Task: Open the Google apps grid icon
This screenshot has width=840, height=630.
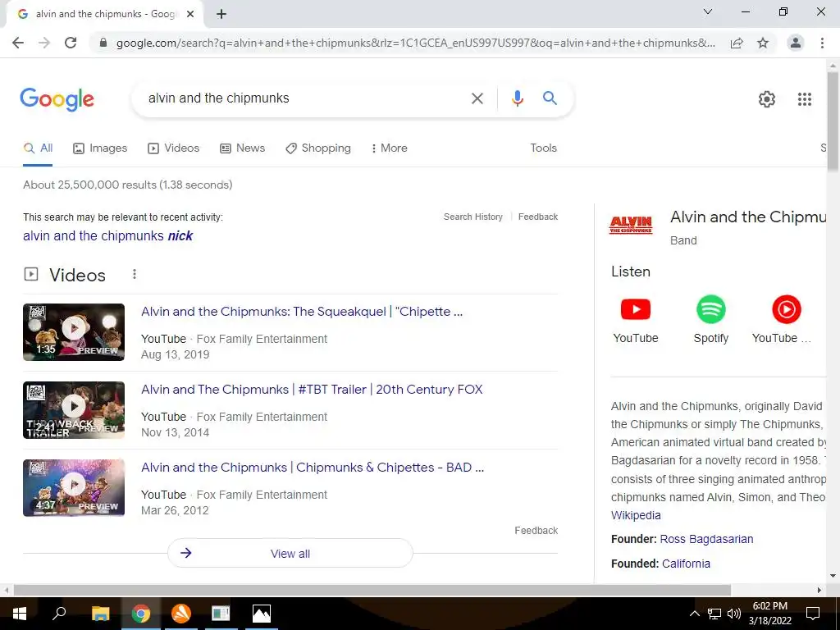Action: 804,99
